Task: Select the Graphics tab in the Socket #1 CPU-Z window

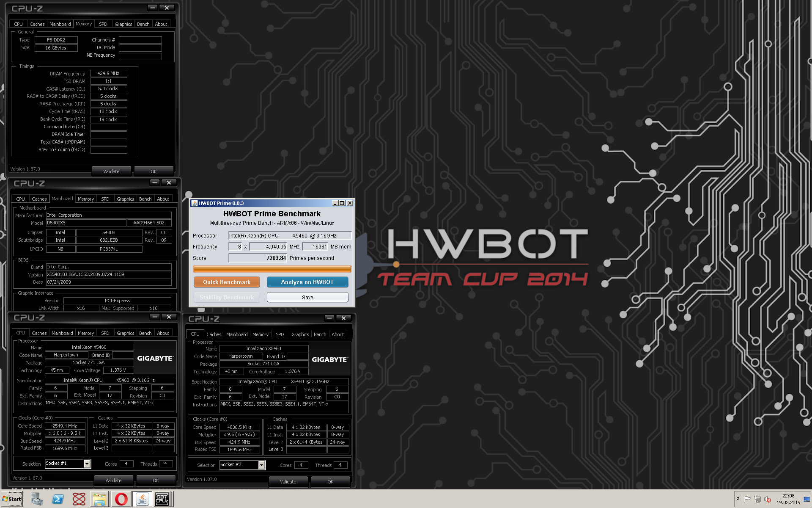Action: point(125,333)
